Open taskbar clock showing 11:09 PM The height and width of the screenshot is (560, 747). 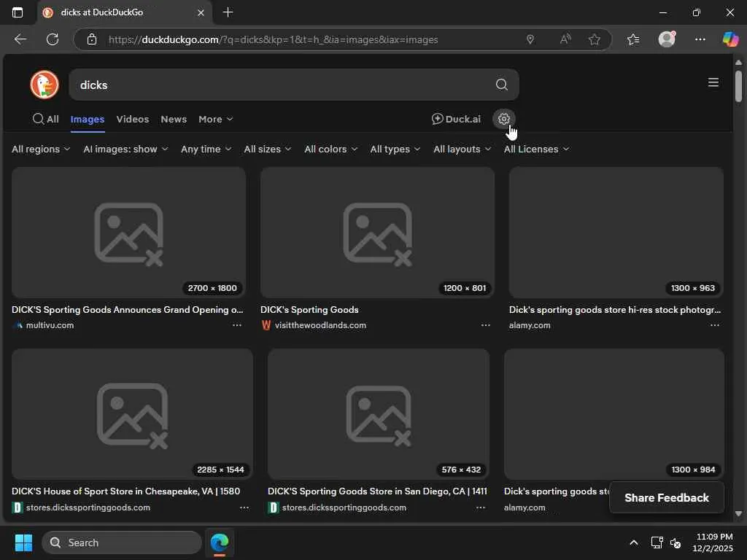pos(712,542)
